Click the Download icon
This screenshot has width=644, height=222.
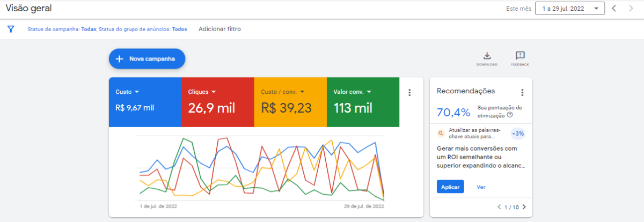coord(487,56)
